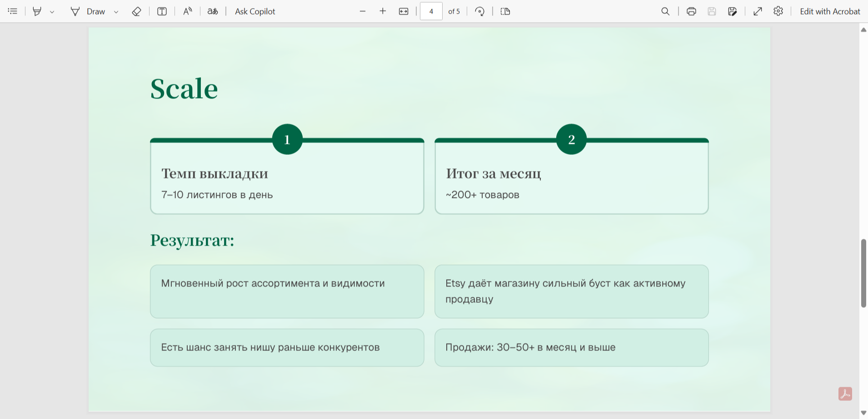
Task: Click the vertical scrollbar thumb
Action: coord(863,273)
